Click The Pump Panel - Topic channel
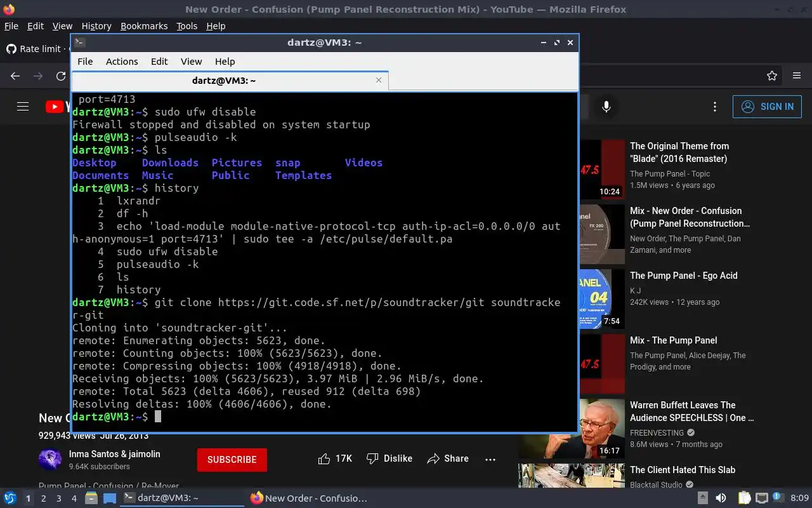The image size is (812, 508). coord(670,174)
